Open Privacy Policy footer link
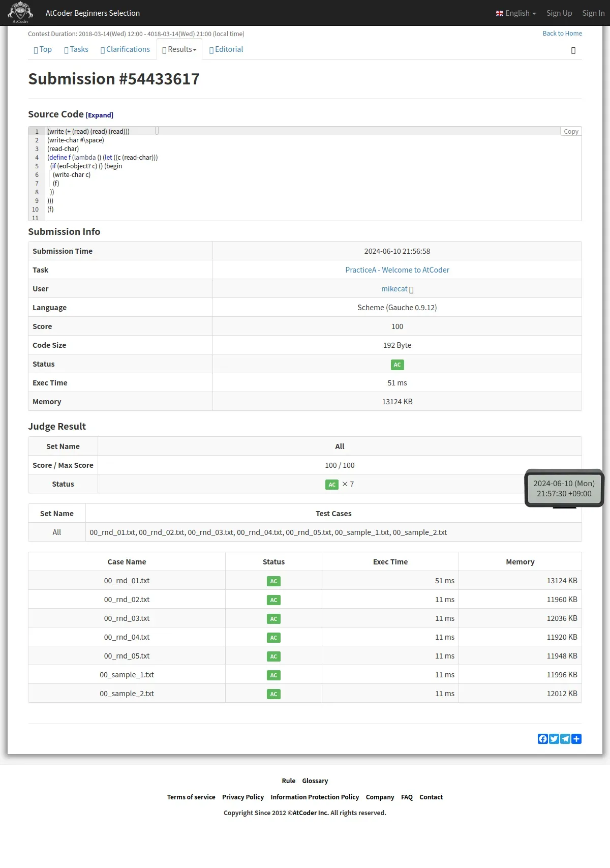The height and width of the screenshot is (868, 610). point(243,797)
